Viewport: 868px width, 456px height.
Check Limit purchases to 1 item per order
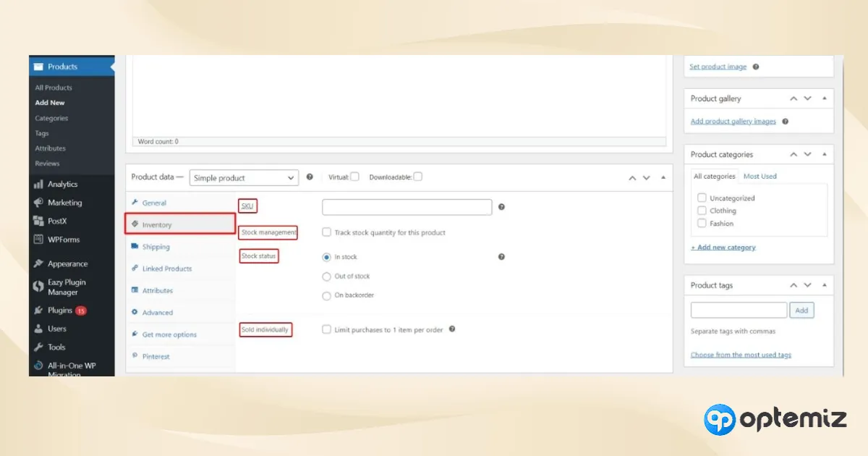pos(327,329)
